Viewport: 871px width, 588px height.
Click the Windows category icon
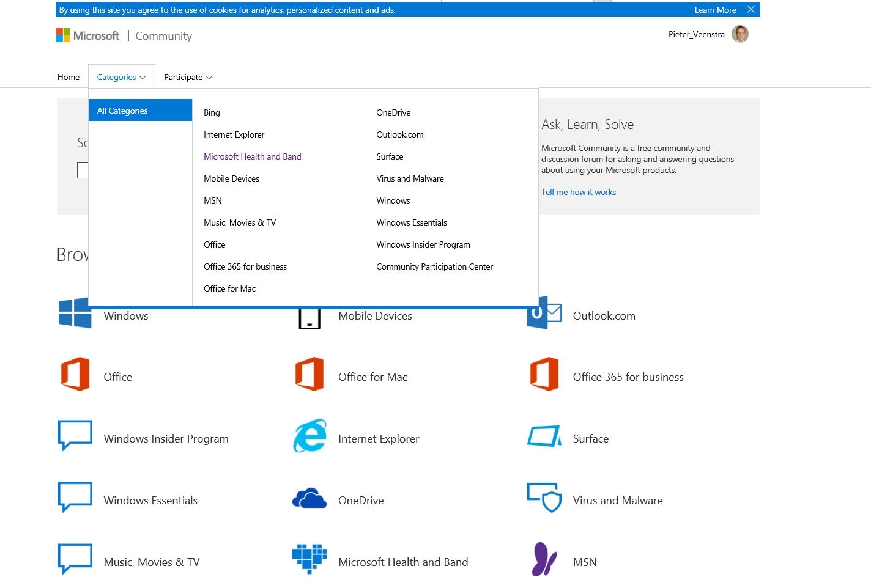[x=75, y=313]
